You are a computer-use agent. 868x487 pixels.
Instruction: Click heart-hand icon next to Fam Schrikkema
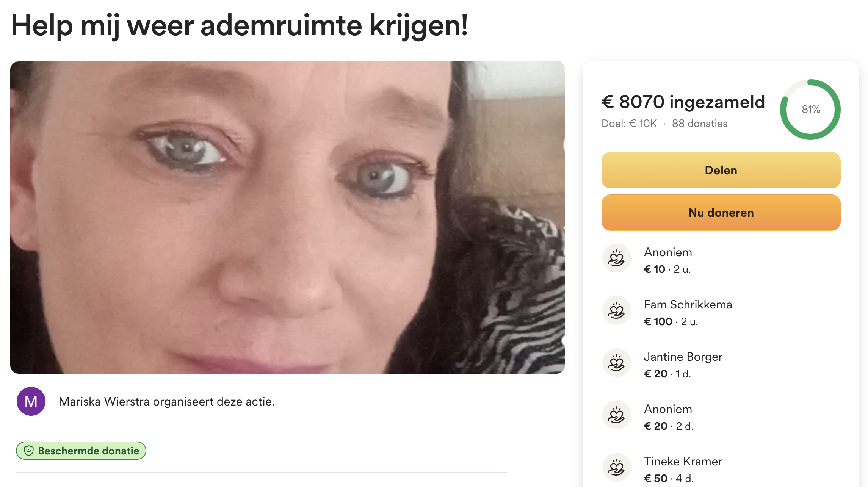point(616,310)
